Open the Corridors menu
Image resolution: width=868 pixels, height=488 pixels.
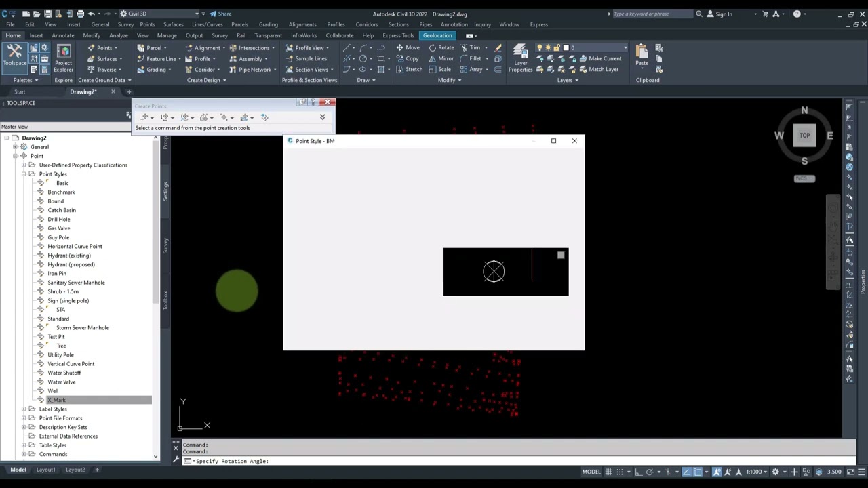[367, 24]
